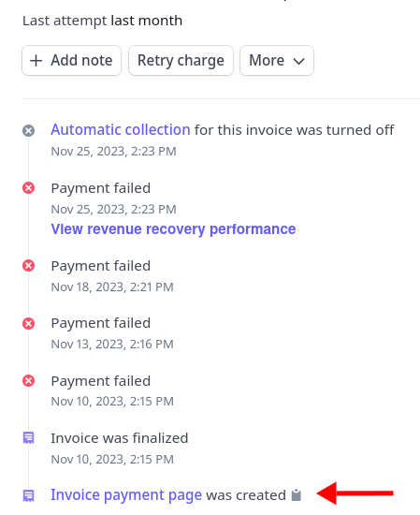This screenshot has height=515, width=420.
Task: Click red failed icon for Nov 10 payment
Action: point(29,381)
